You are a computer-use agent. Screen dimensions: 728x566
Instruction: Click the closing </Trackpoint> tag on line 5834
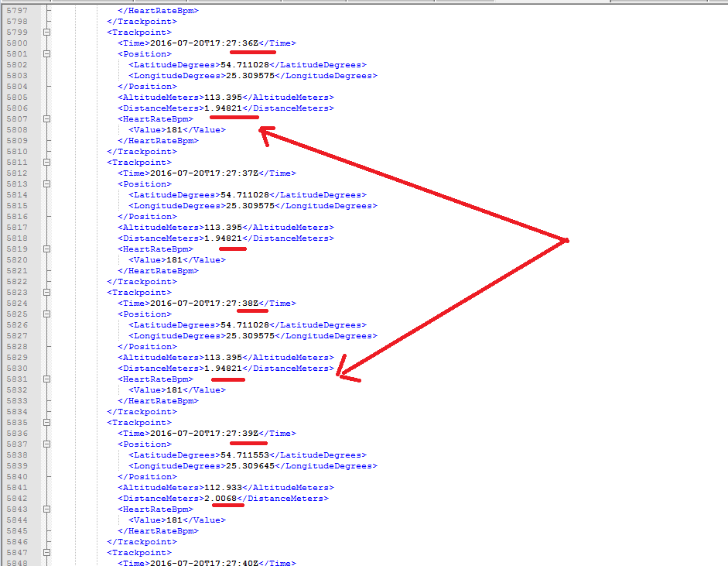(x=142, y=412)
